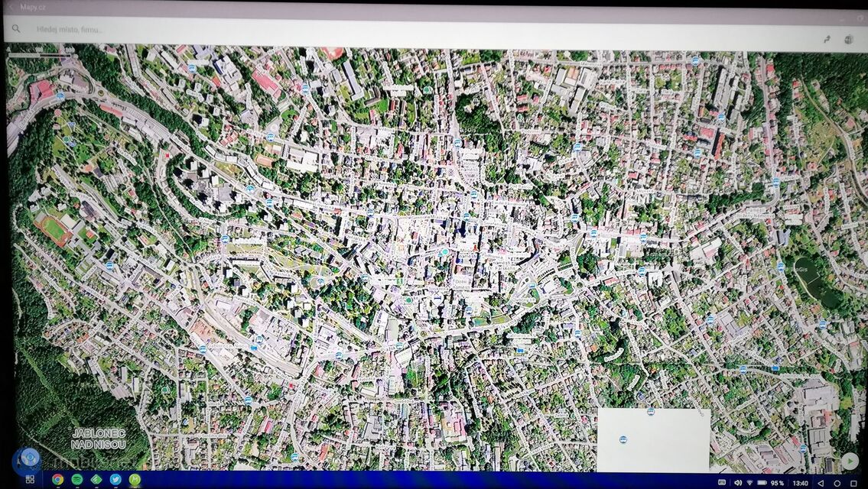Open route planning from top bar

827,39
